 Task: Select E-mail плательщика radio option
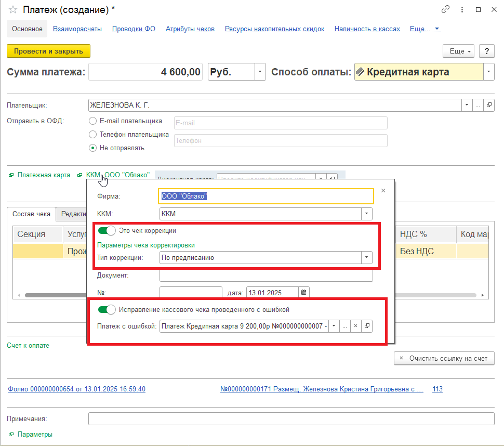93,121
